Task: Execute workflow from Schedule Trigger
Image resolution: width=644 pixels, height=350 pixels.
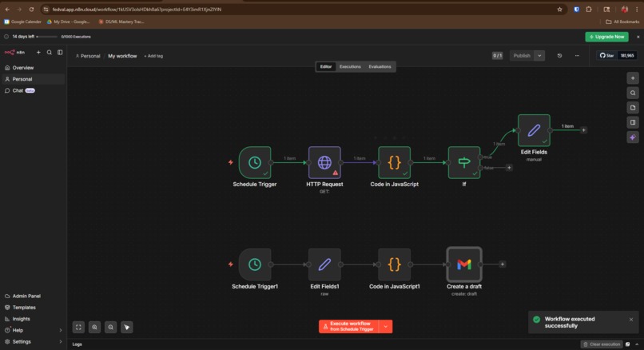Action: 349,327
